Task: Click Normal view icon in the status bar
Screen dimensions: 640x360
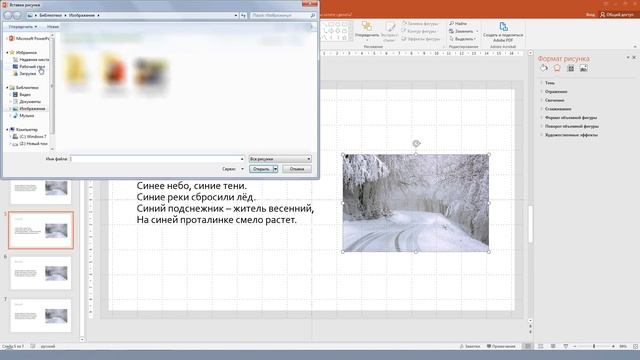Action: (528, 346)
